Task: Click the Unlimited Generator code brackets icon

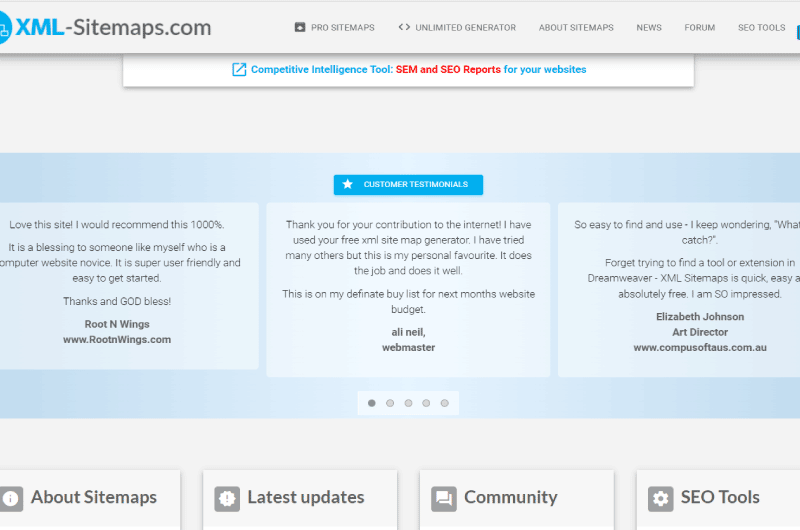Action: [404, 27]
